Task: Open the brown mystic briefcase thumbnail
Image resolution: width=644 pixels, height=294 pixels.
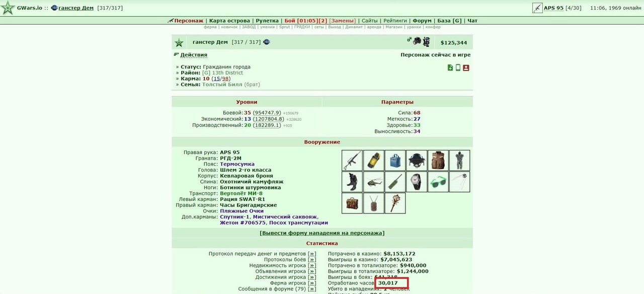Action: 352,203
